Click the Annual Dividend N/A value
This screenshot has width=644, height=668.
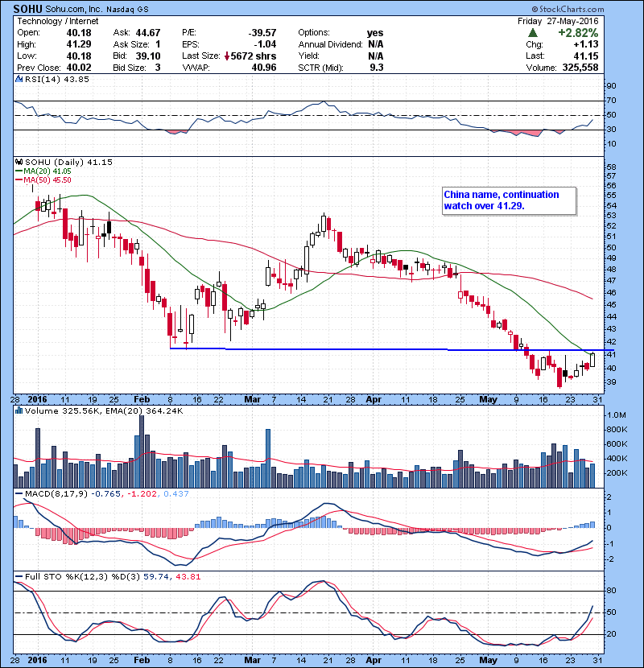click(375, 44)
